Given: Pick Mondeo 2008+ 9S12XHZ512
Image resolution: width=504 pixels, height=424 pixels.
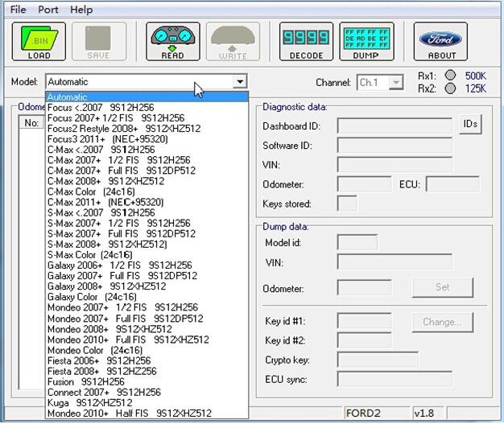Looking at the screenshot, I should [147, 329].
